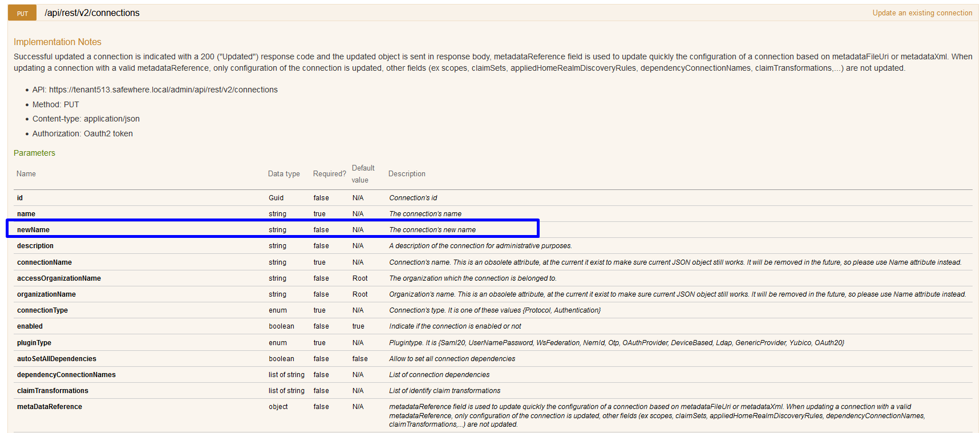The width and height of the screenshot is (980, 433).
Task: Click the Data type column header
Action: click(284, 174)
